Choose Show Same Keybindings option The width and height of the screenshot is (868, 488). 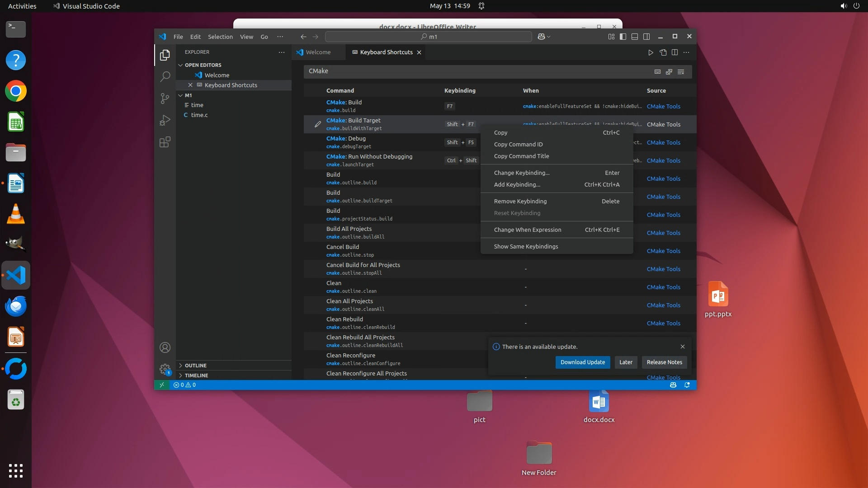pos(526,246)
